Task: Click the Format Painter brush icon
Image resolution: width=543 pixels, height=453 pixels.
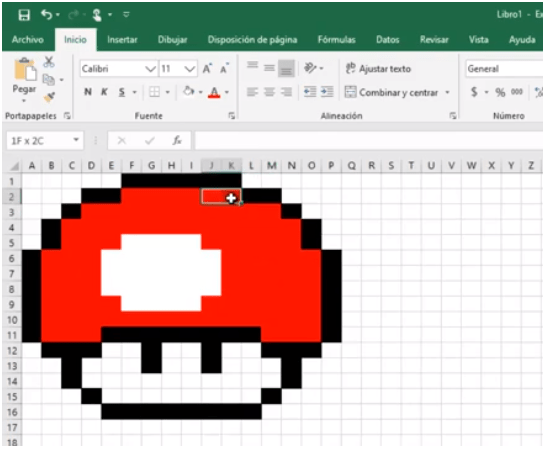Action: pos(49,97)
